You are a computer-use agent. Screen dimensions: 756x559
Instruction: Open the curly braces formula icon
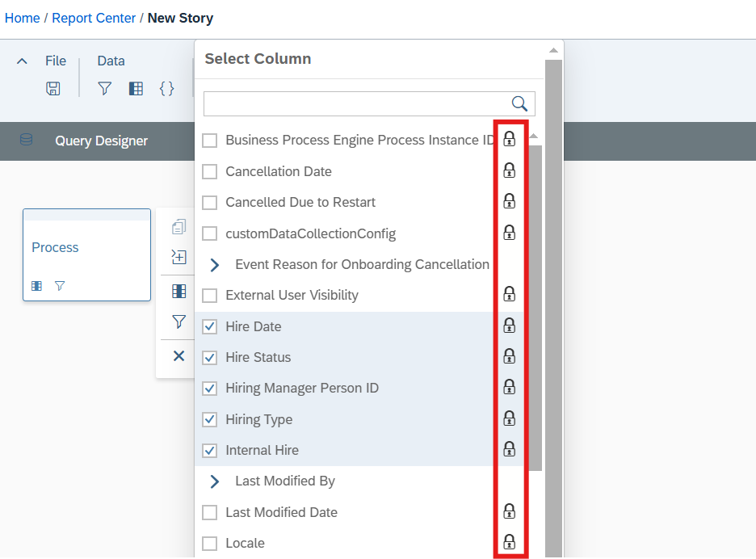coord(167,88)
